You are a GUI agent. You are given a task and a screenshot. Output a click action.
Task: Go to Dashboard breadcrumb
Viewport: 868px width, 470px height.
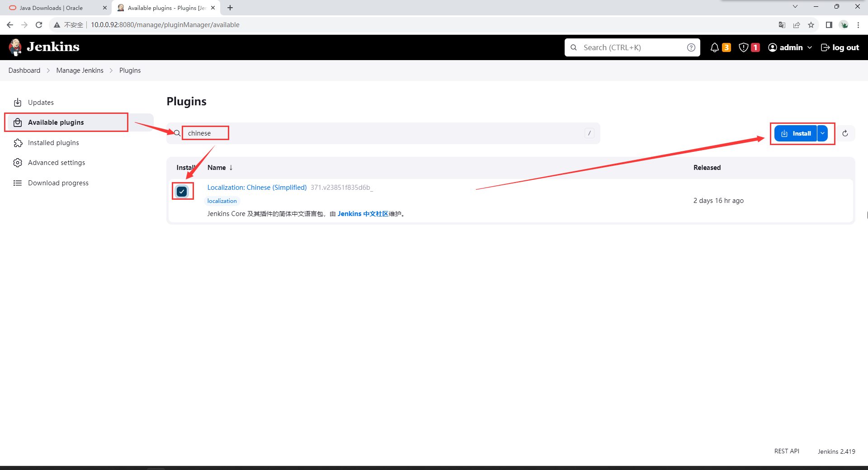click(24, 70)
